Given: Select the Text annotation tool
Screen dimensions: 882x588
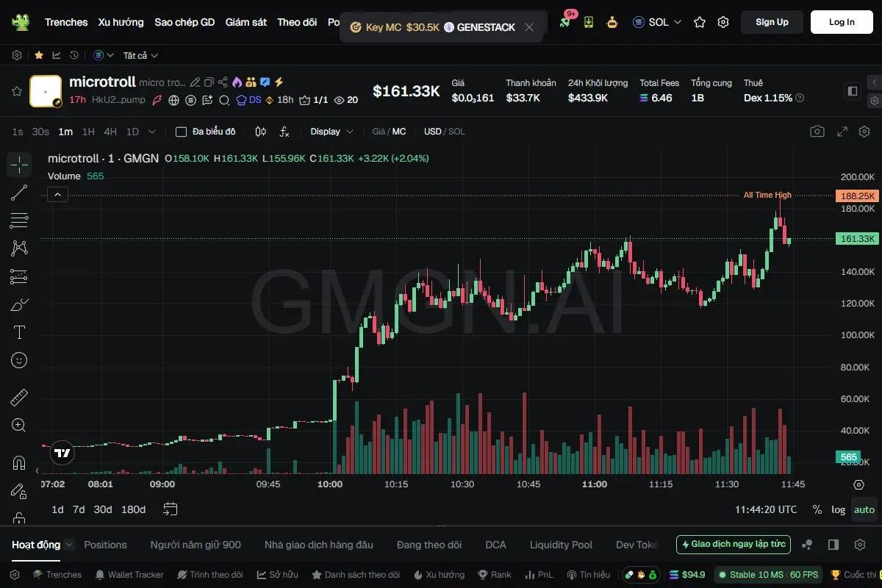Looking at the screenshot, I should coord(19,332).
